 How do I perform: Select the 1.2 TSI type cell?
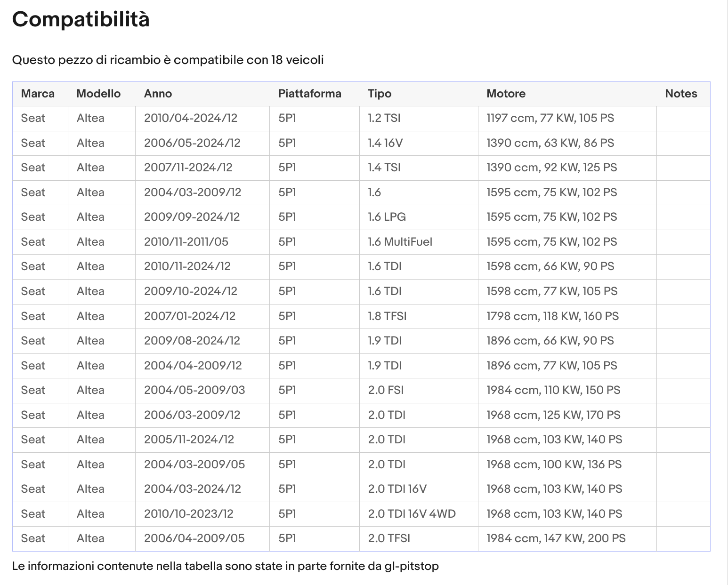(x=384, y=118)
